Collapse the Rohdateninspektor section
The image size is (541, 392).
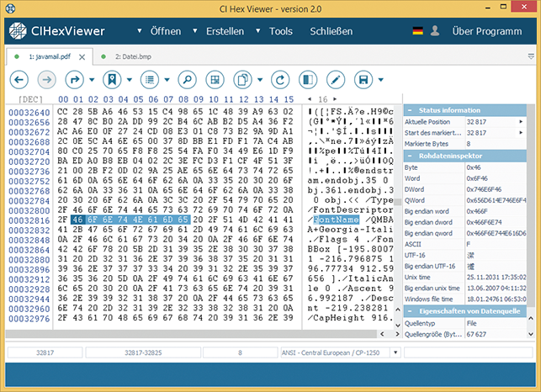(x=410, y=156)
